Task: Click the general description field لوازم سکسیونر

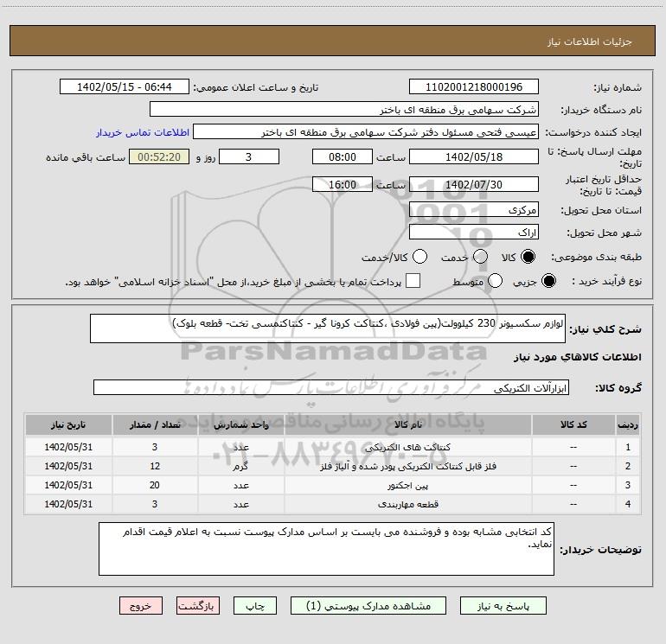Action: tap(328, 328)
